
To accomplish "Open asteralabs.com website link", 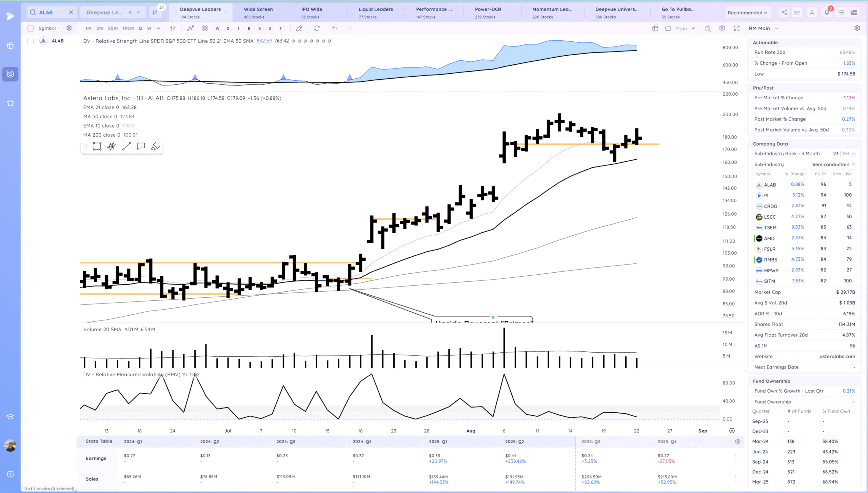I will tap(837, 357).
